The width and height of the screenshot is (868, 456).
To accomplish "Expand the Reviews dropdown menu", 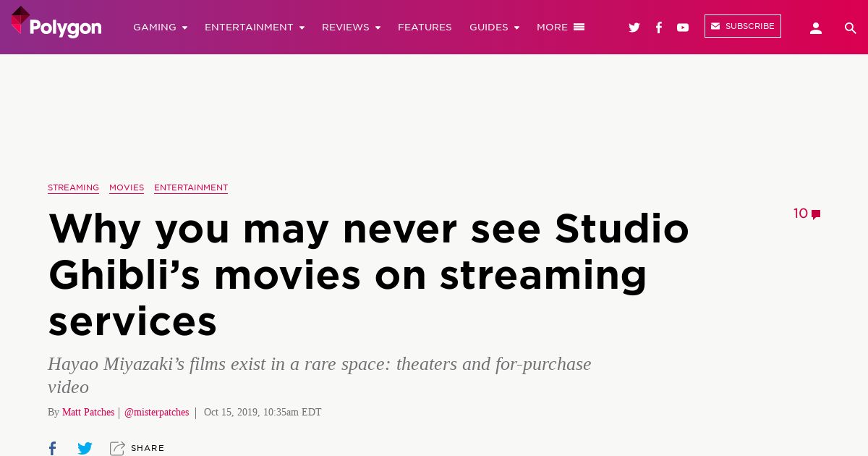I will click(x=351, y=28).
